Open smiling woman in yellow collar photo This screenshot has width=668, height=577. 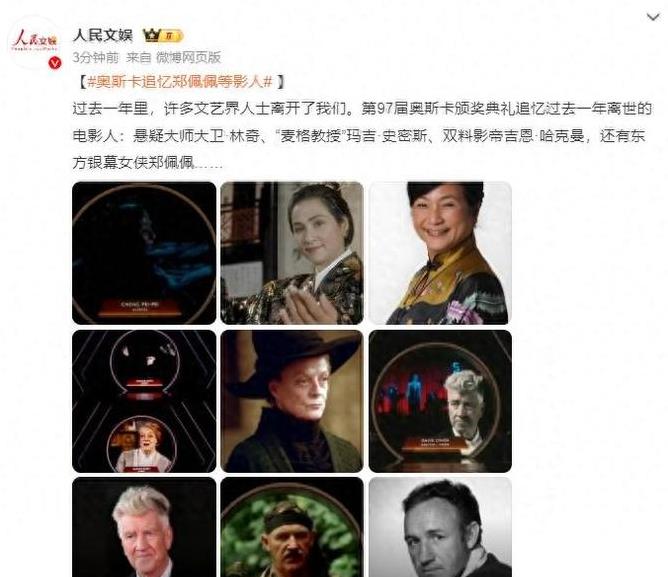pyautogui.click(x=440, y=253)
